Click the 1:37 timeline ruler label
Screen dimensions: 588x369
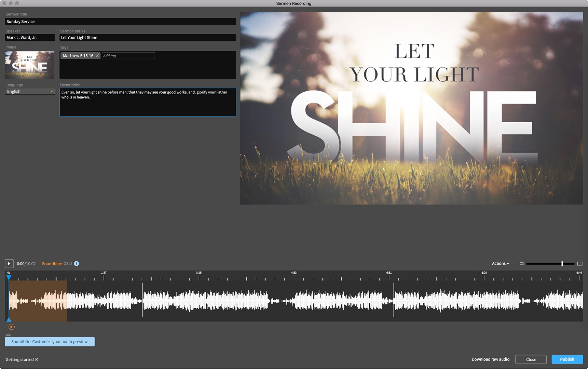[104, 273]
